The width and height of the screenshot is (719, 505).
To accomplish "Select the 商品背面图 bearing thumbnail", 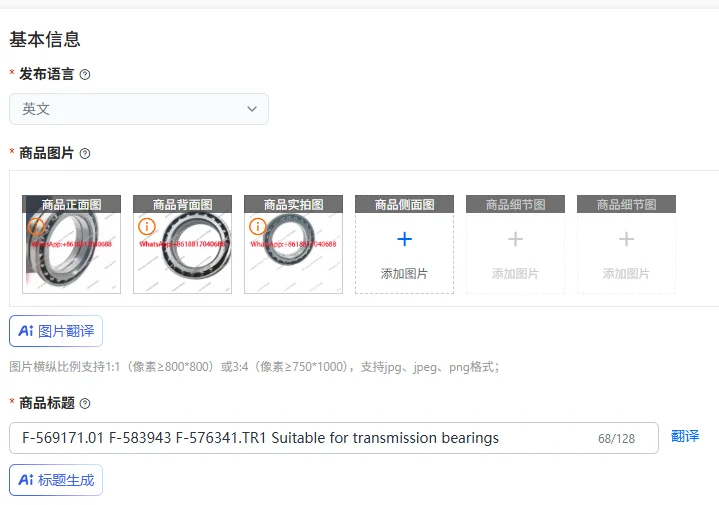I will pos(183,244).
